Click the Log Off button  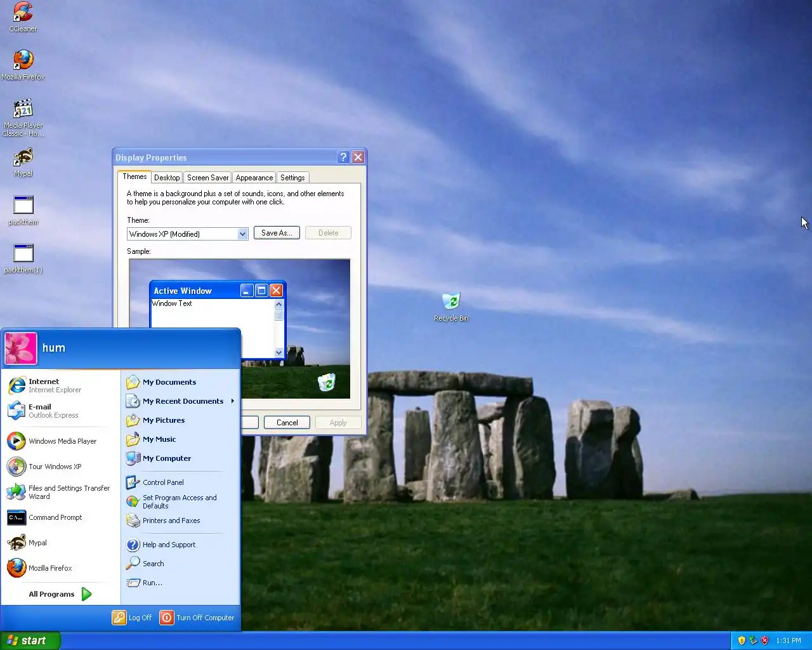[x=133, y=618]
